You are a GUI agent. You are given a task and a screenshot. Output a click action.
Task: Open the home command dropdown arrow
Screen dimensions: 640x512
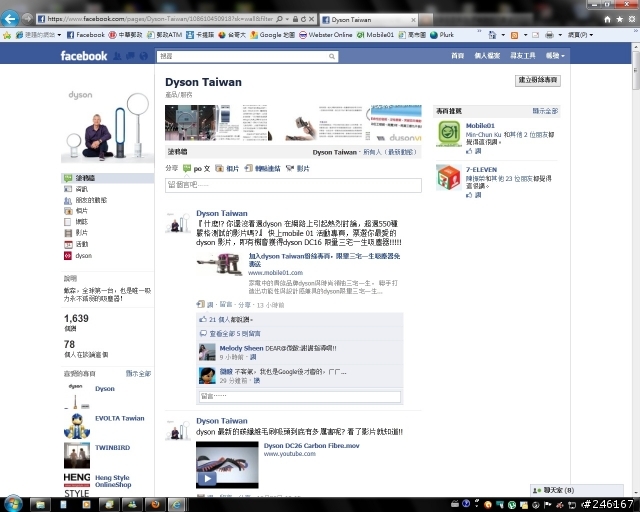(x=503, y=35)
